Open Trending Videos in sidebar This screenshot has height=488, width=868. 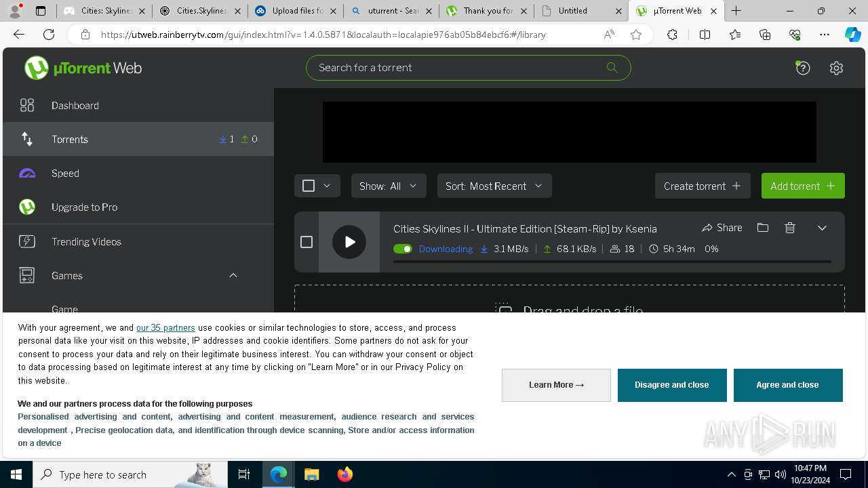138,241
